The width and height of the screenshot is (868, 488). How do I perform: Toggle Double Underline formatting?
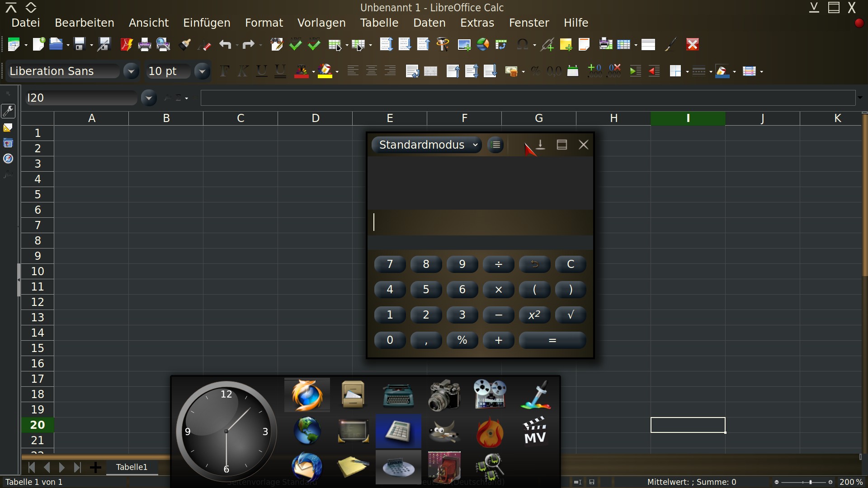(280, 71)
